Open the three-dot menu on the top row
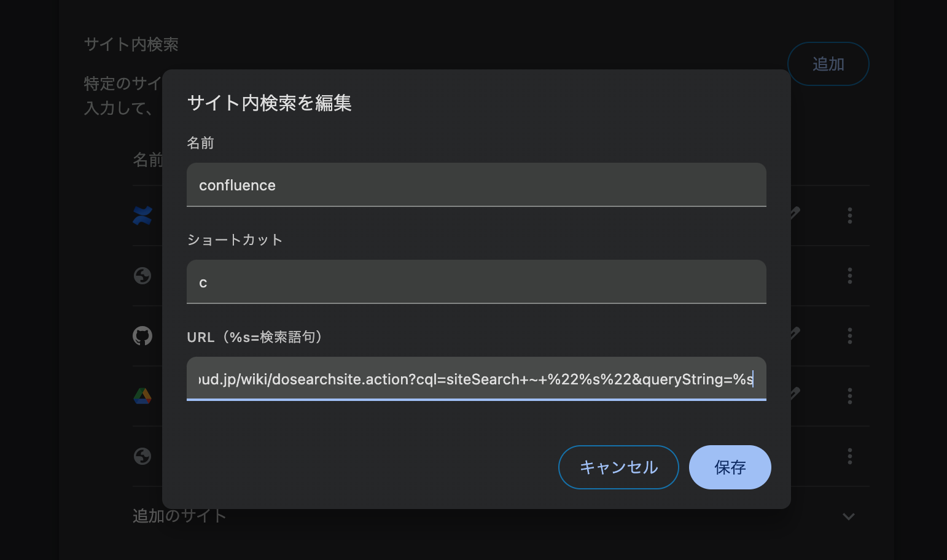The width and height of the screenshot is (947, 560). point(849,216)
